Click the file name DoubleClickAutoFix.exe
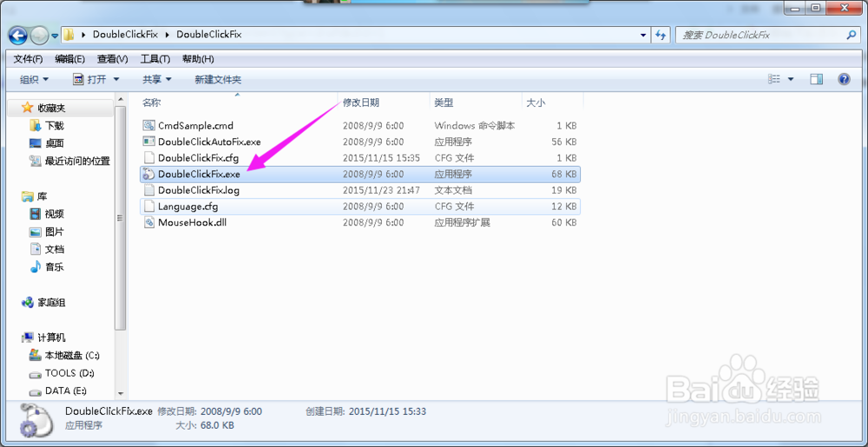Screen dimensions: 868x447 [209, 141]
